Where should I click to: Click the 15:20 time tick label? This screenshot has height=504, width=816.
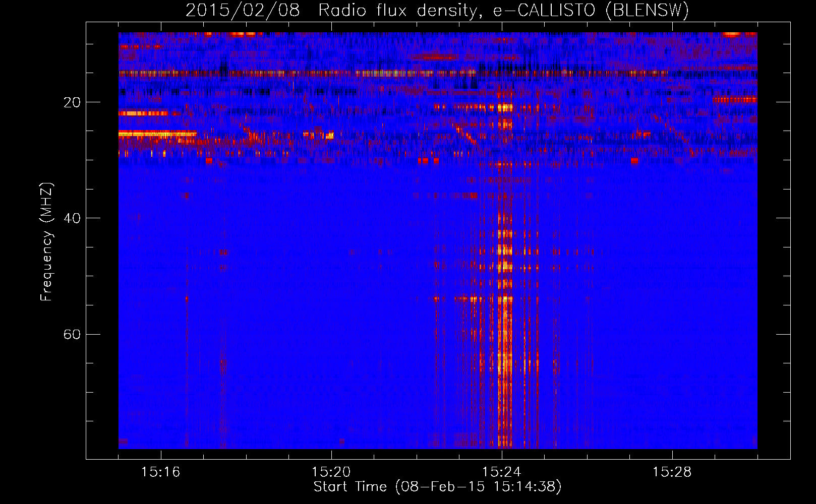point(331,472)
